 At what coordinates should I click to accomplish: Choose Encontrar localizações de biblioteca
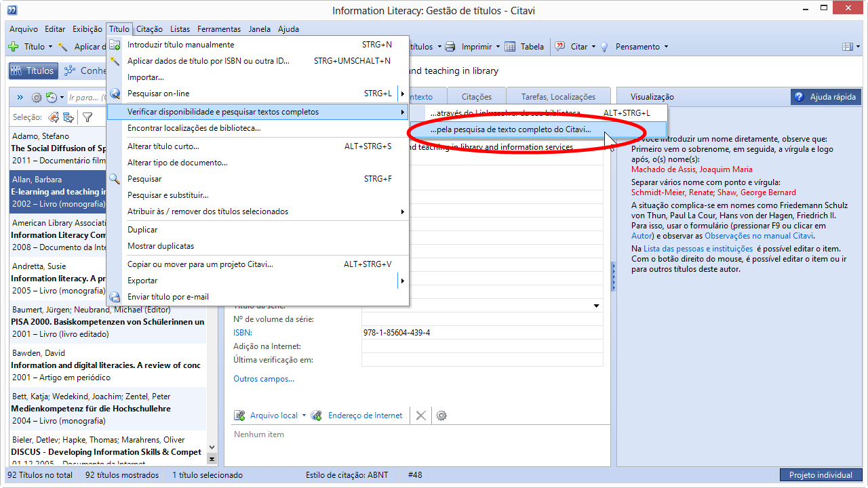coord(258,128)
